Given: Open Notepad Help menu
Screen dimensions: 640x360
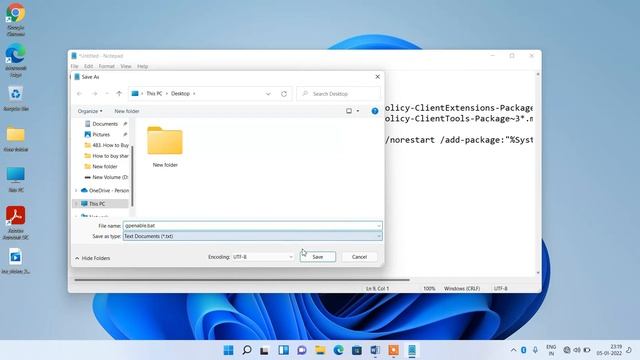Looking at the screenshot, I should (142, 66).
